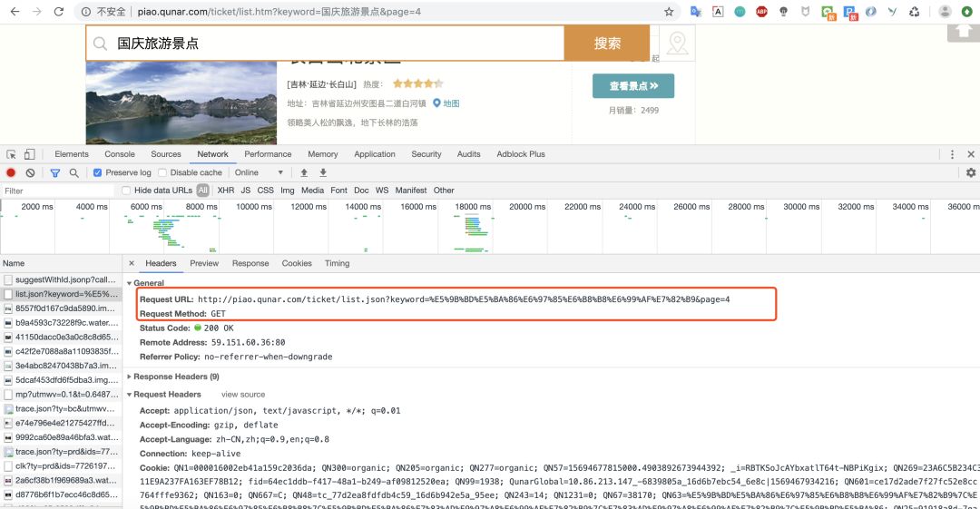This screenshot has height=509, width=980.
Task: Select list.json?keyword request row
Action: pyautogui.click(x=62, y=294)
